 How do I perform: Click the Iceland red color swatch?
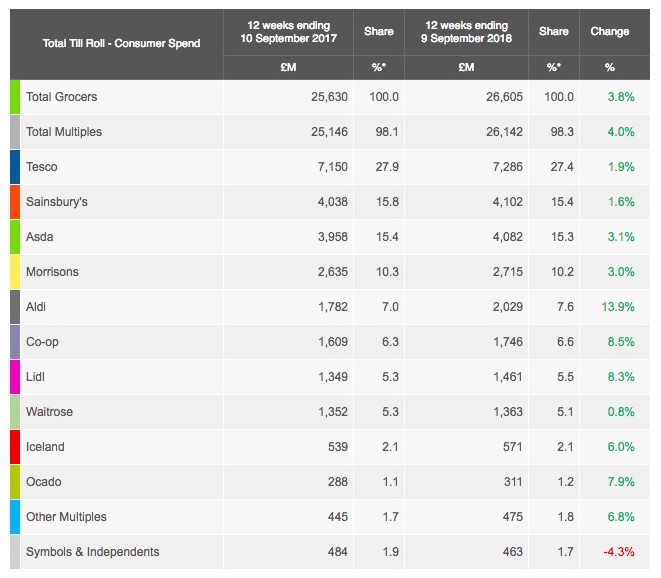pos(15,447)
